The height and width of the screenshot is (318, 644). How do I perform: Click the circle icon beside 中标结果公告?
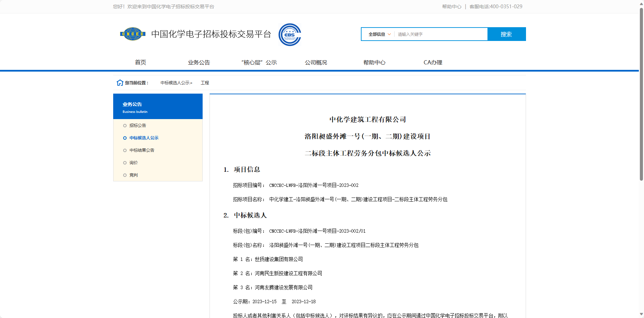pyautogui.click(x=125, y=150)
